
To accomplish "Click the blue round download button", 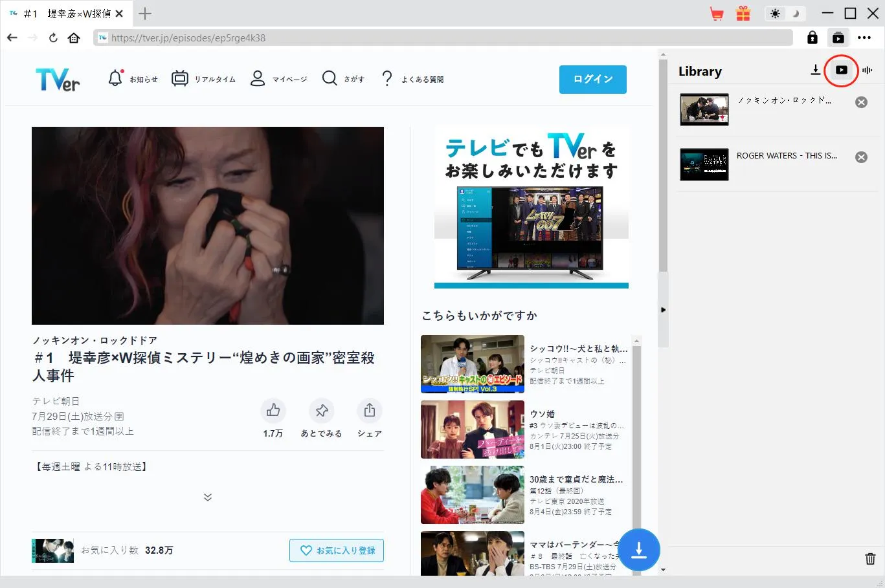I will click(638, 550).
